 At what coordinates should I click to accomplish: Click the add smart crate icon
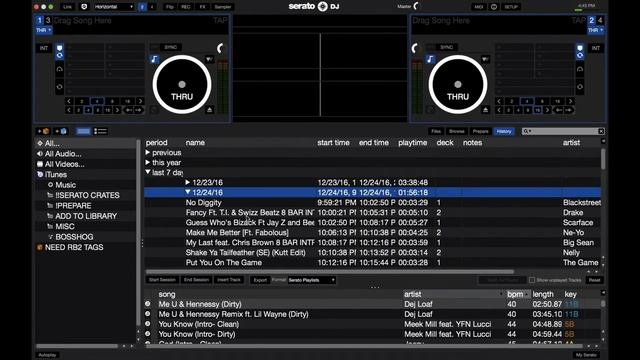pos(61,131)
